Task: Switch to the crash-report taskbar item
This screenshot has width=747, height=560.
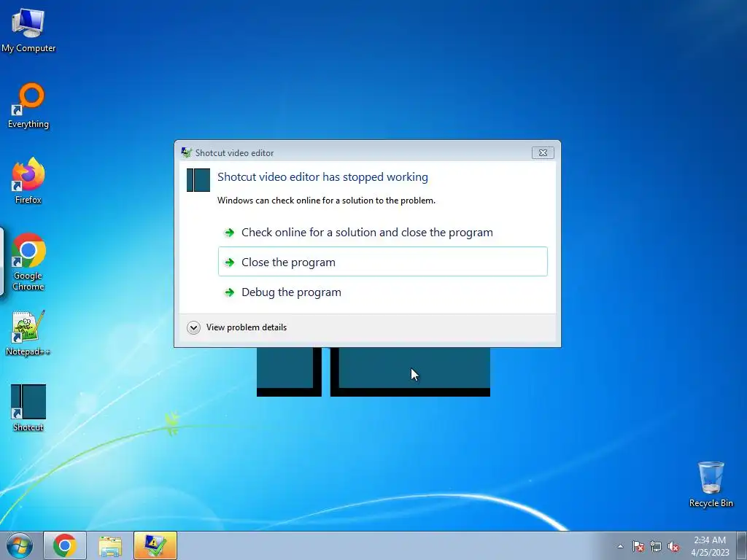Action: (155, 545)
